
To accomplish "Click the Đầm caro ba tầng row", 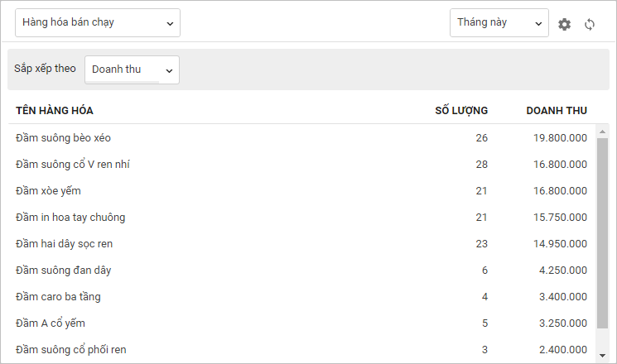I will (58, 297).
